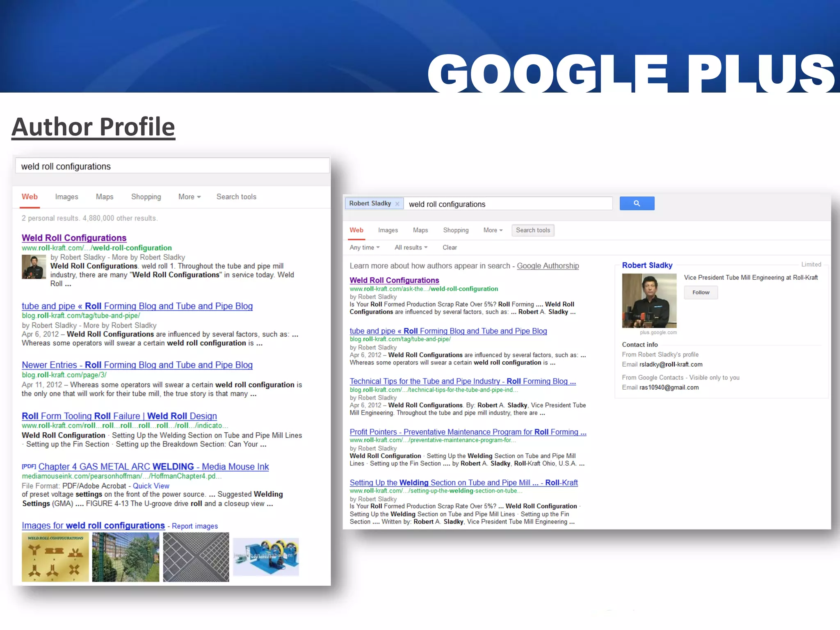
Task: Select Shopping tab in right search window
Action: 456,230
